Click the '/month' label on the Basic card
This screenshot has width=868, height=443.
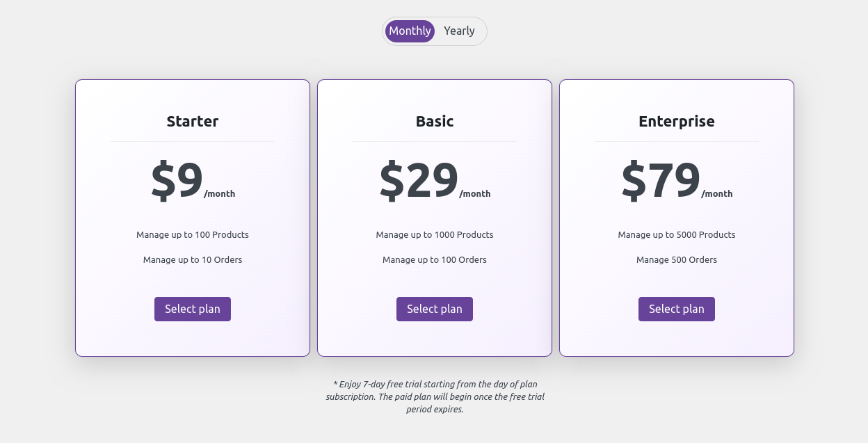coord(475,193)
